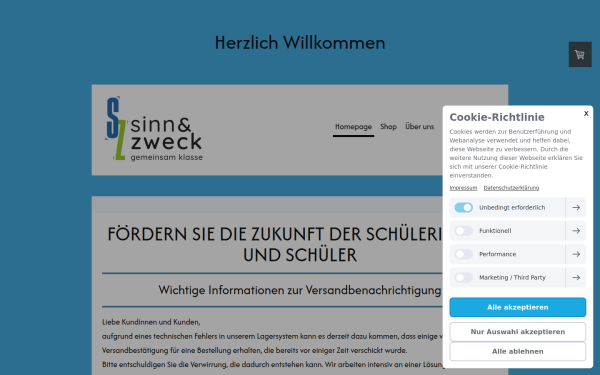Expand Marketing / Third Party details arrow
The width and height of the screenshot is (600, 375).
[576, 277]
